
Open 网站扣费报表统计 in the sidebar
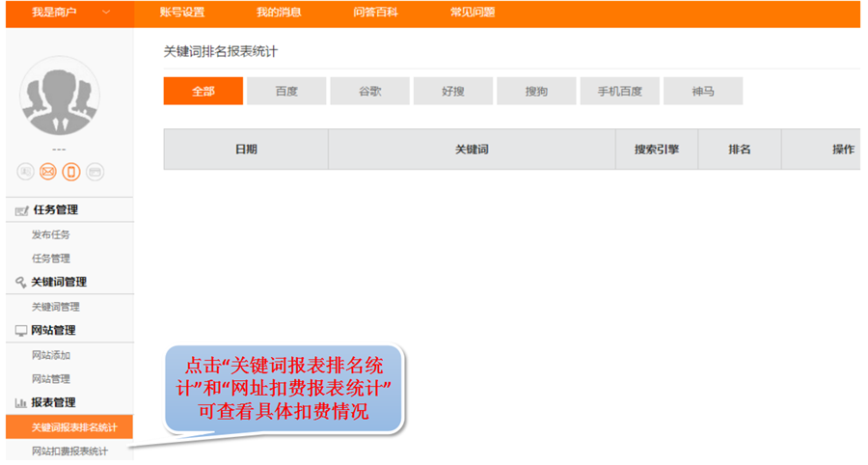tap(69, 451)
